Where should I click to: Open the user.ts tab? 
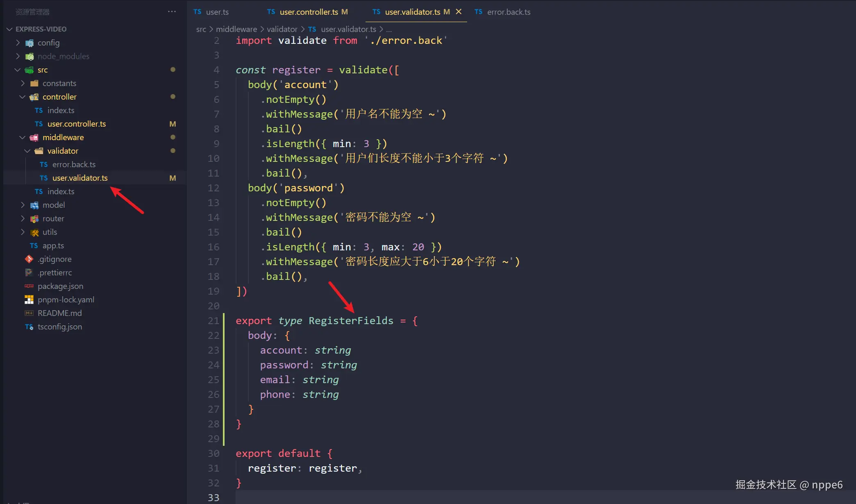217,12
